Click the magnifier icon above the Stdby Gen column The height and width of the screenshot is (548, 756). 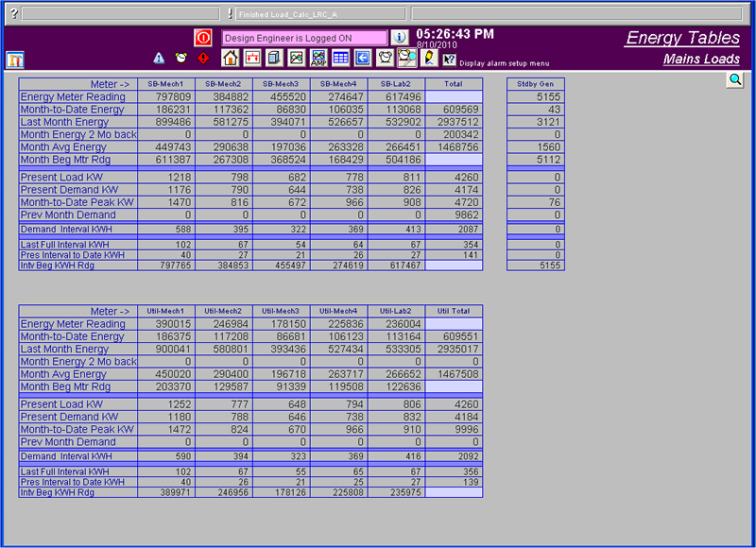pyautogui.click(x=735, y=79)
